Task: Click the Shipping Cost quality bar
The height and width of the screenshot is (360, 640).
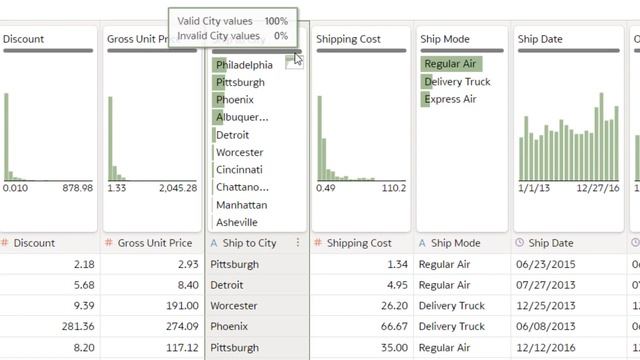Action: 362,51
